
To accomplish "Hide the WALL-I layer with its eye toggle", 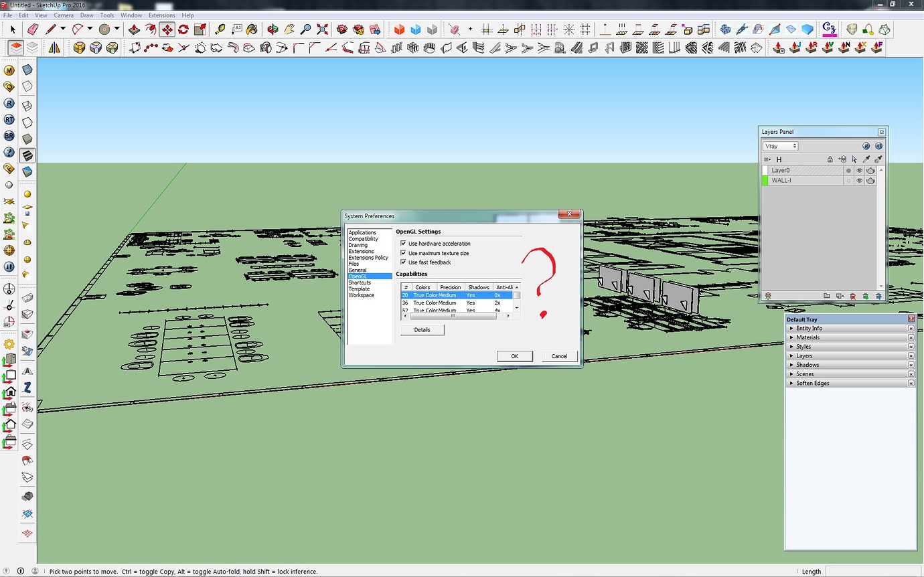I will pyautogui.click(x=859, y=180).
